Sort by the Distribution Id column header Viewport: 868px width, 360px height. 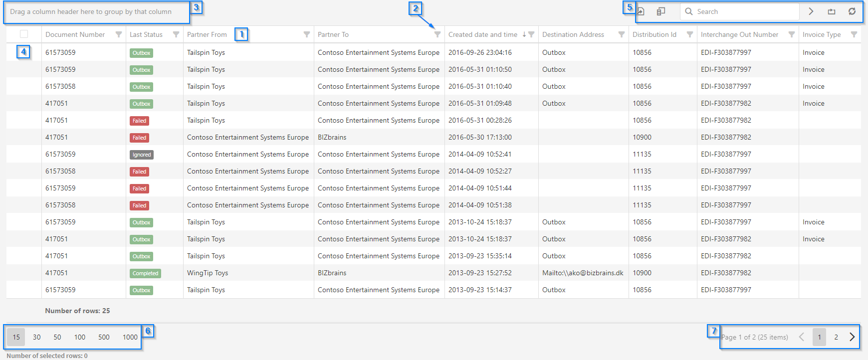(x=654, y=34)
